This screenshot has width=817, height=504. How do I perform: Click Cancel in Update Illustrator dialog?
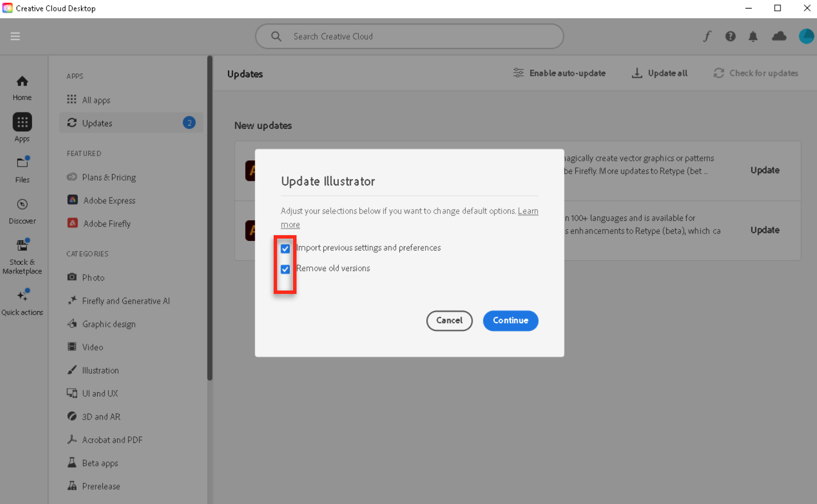point(450,321)
